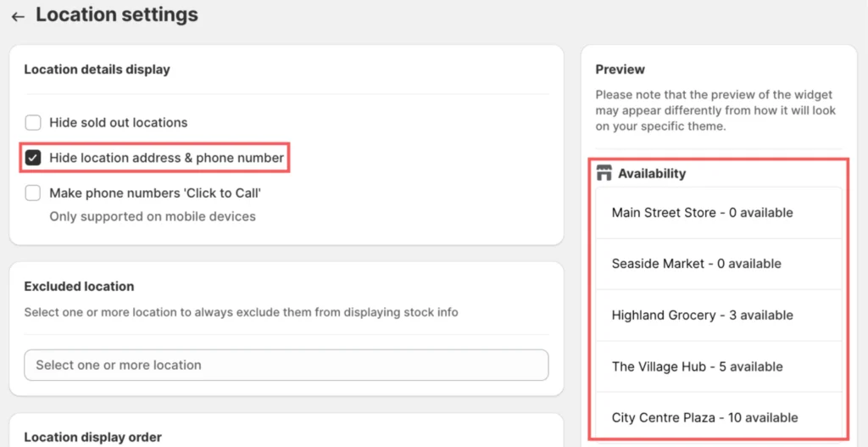Click the excluded location description text
Viewport: 868px width, 447px height.
(x=241, y=312)
